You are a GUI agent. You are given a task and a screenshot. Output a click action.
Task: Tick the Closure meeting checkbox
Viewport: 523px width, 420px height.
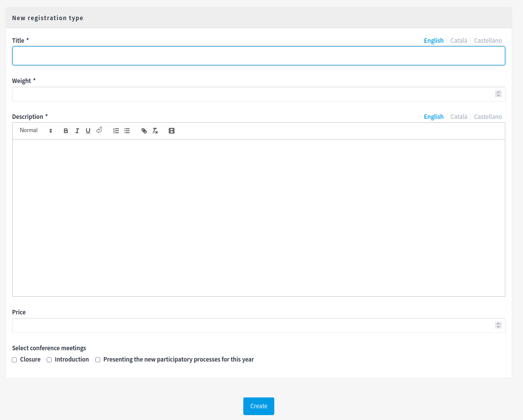[x=14, y=360]
